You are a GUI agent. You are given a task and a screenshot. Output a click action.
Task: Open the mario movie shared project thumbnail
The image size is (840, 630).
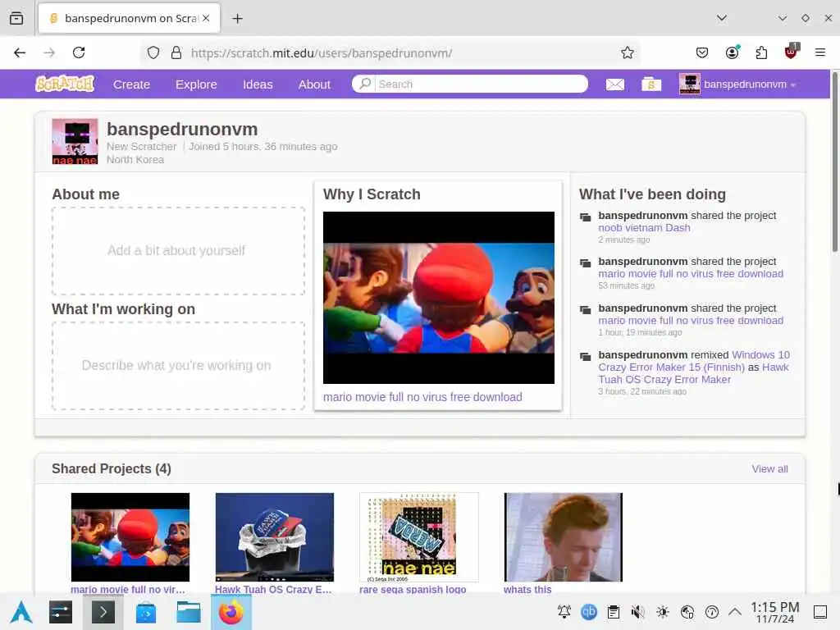point(130,537)
